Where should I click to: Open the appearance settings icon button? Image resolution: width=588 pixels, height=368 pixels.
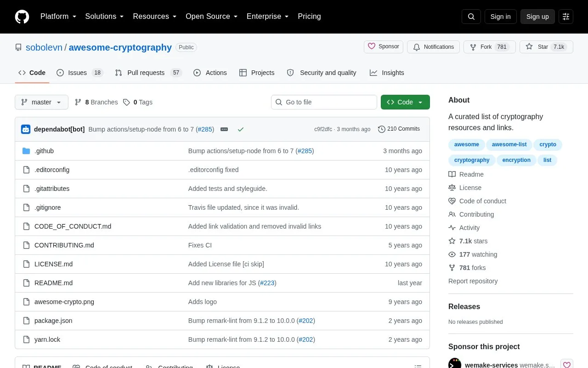[566, 17]
